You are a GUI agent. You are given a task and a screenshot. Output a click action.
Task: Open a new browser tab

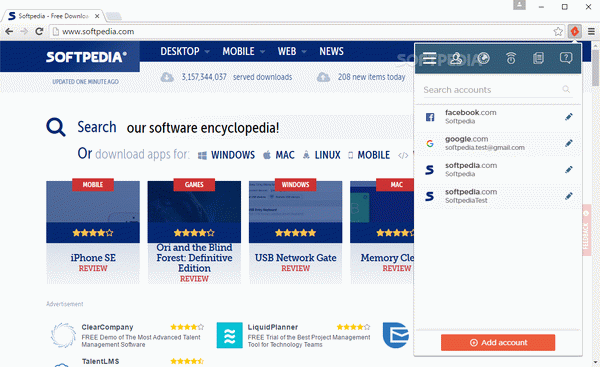pyautogui.click(x=114, y=16)
